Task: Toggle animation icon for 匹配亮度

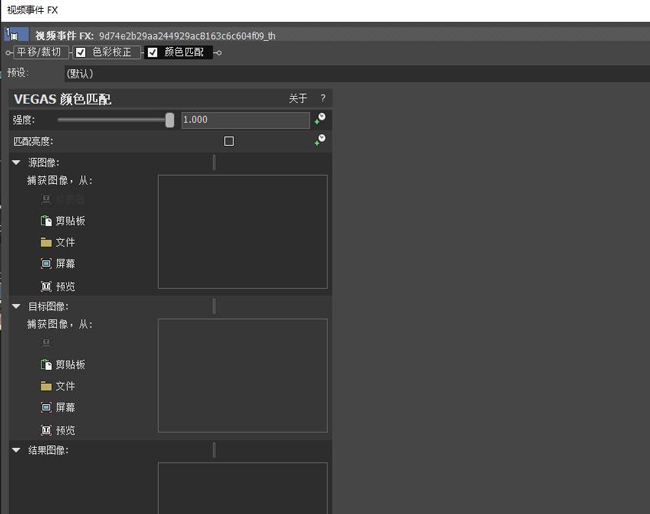Action: pos(320,140)
